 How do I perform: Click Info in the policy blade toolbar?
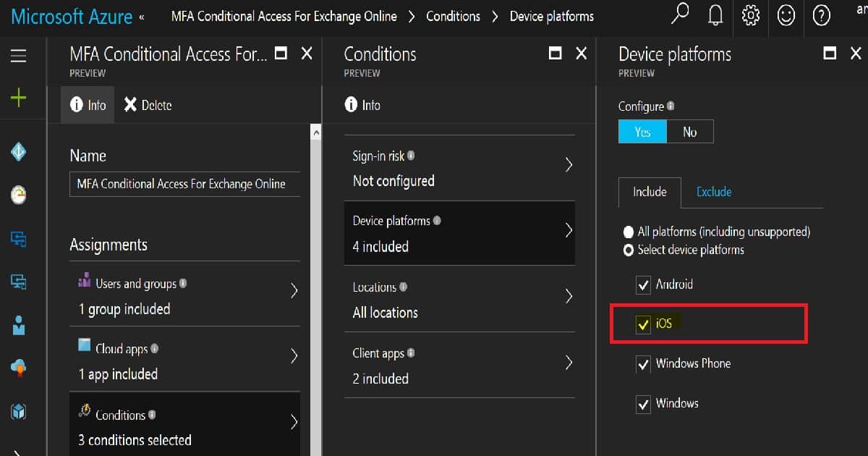click(88, 106)
